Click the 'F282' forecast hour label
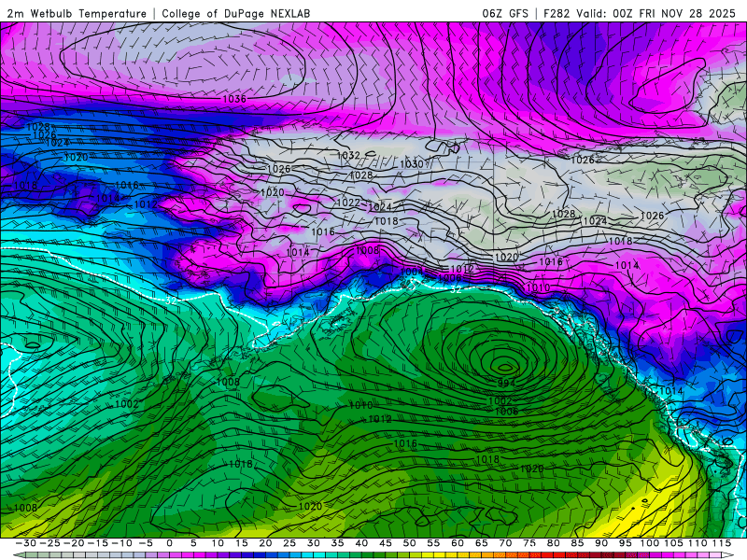The image size is (747, 560). [557, 14]
